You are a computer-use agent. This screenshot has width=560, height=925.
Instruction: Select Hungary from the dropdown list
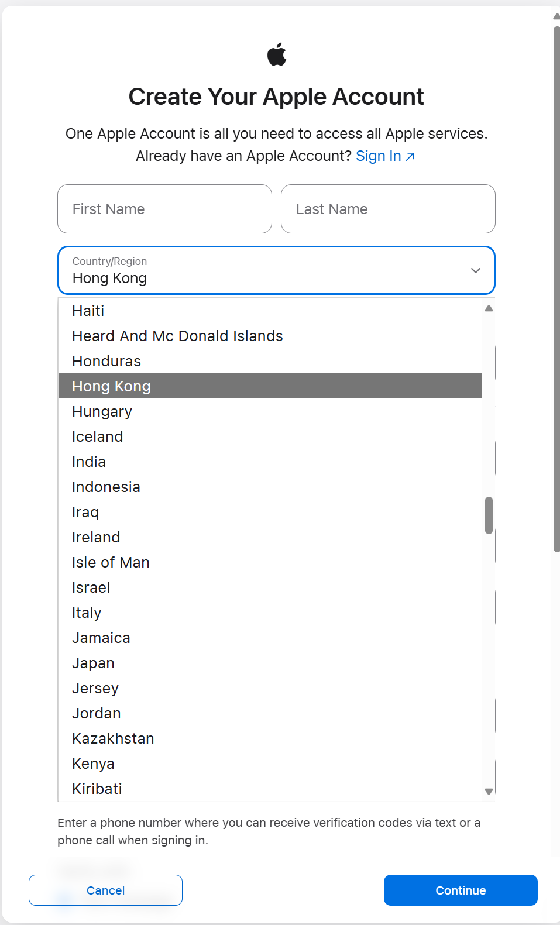102,411
